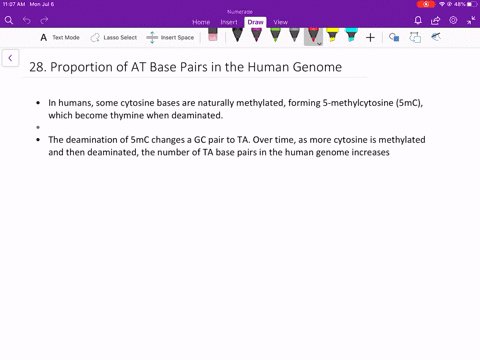
Task: Exit full screen with collapse arrows
Action: pos(471,20)
